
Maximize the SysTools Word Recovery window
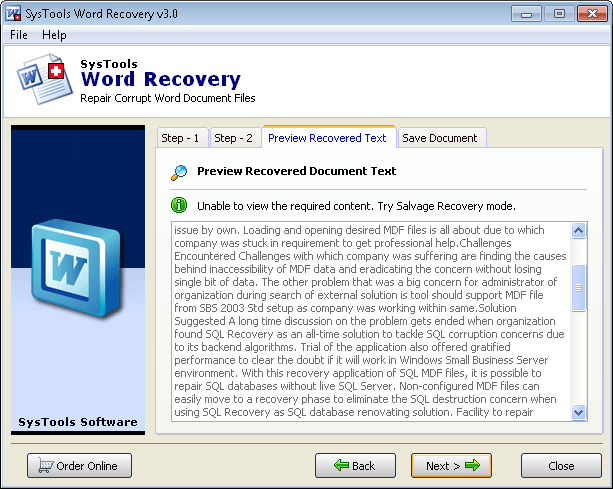[x=559, y=13]
